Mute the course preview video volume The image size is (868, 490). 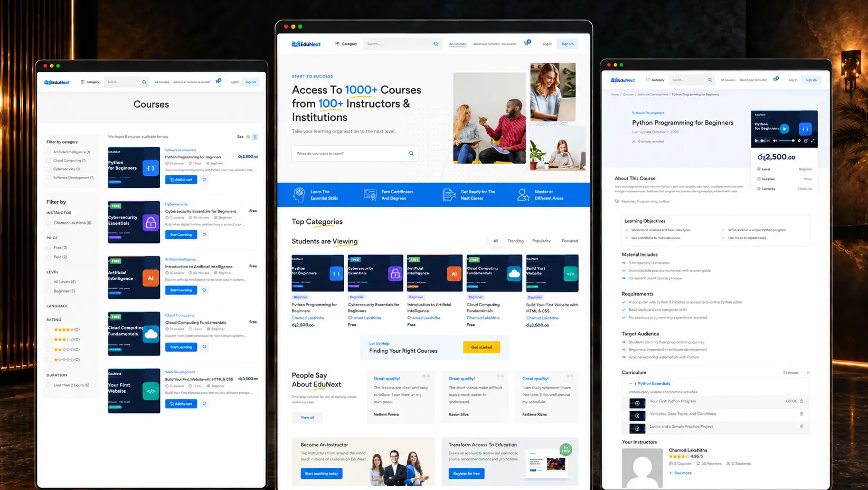pos(775,140)
